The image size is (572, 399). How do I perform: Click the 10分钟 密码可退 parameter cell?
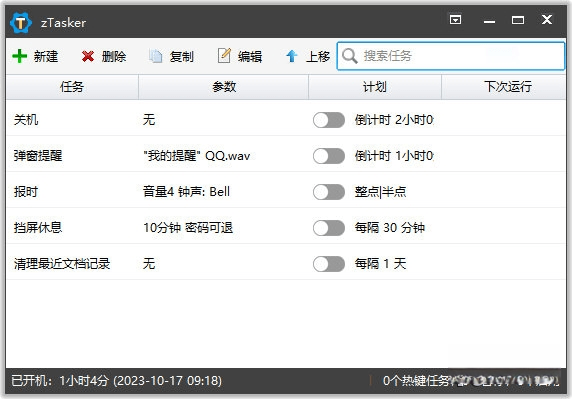(188, 228)
